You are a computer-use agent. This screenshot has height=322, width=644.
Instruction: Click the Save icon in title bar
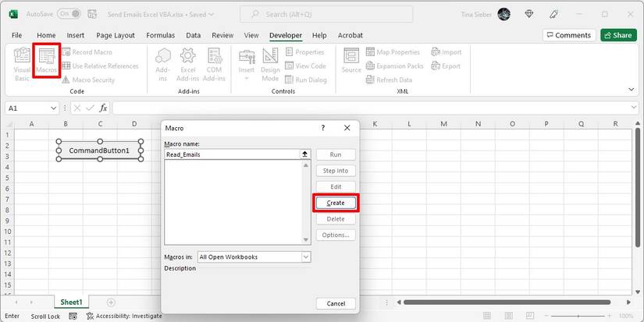(x=92, y=14)
